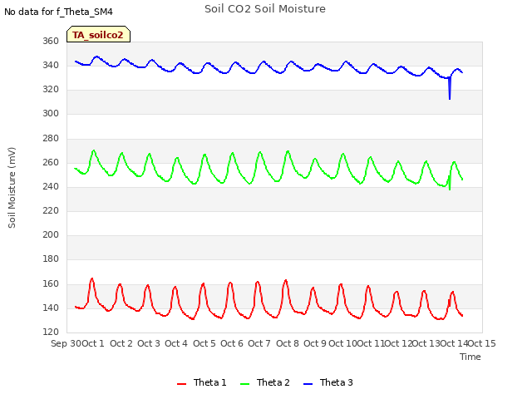Click the 180 y-axis tick label
The image size is (532, 399).
click(51, 259)
